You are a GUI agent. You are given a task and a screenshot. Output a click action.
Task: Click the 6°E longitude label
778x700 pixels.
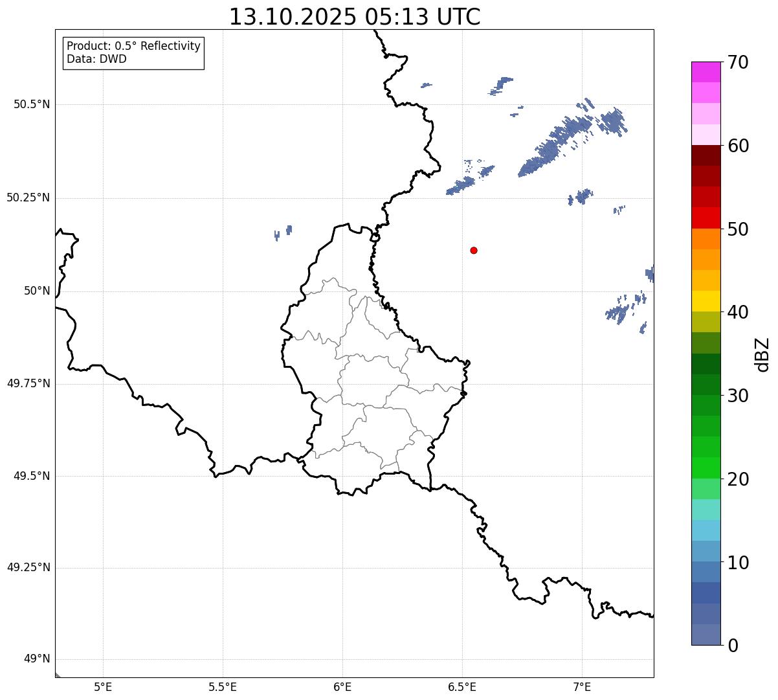point(342,687)
